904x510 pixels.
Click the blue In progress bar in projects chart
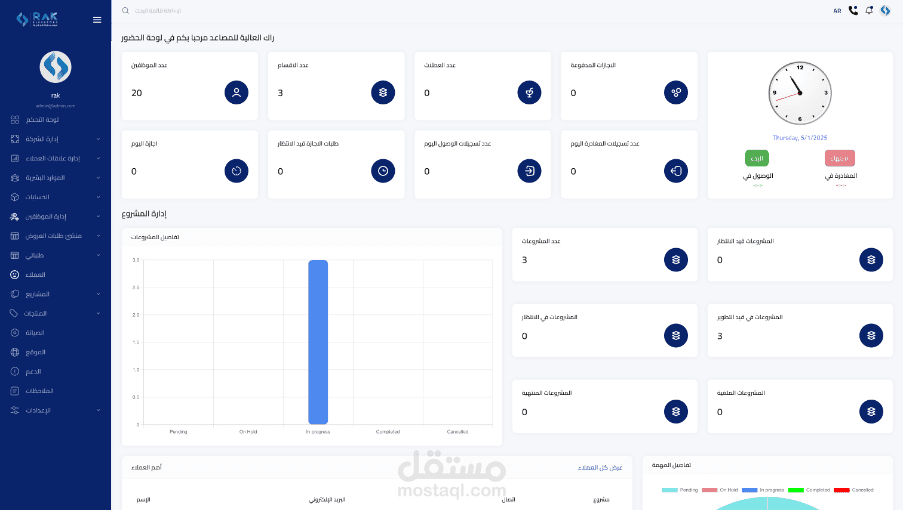point(318,342)
